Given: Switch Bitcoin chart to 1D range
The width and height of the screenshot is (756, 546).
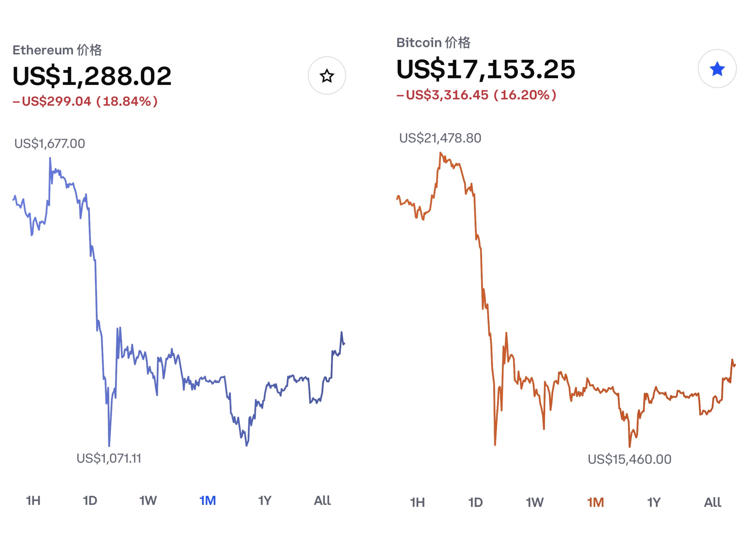Looking at the screenshot, I should [475, 502].
